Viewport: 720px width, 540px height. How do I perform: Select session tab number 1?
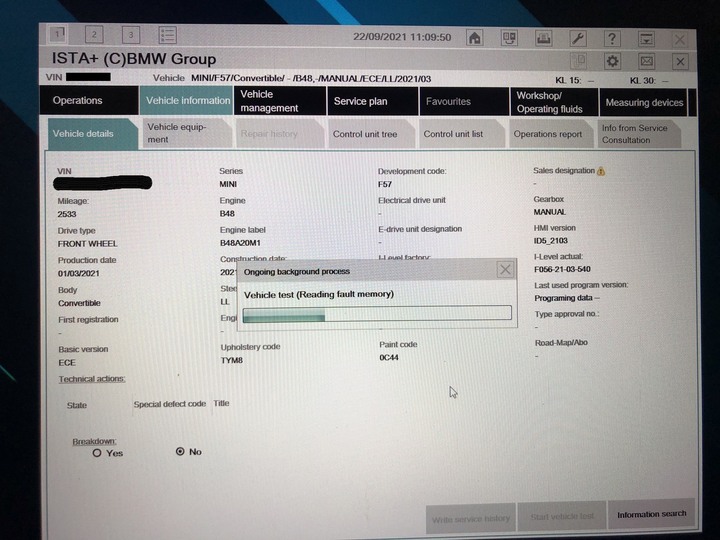(x=58, y=34)
